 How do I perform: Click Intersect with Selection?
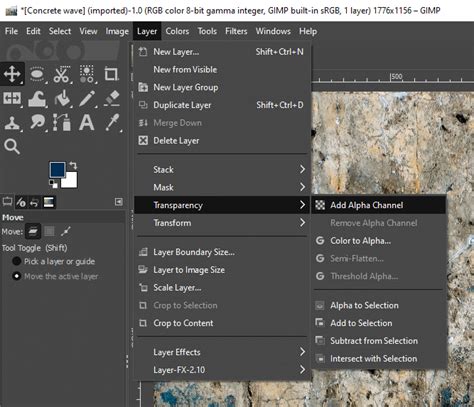379,359
